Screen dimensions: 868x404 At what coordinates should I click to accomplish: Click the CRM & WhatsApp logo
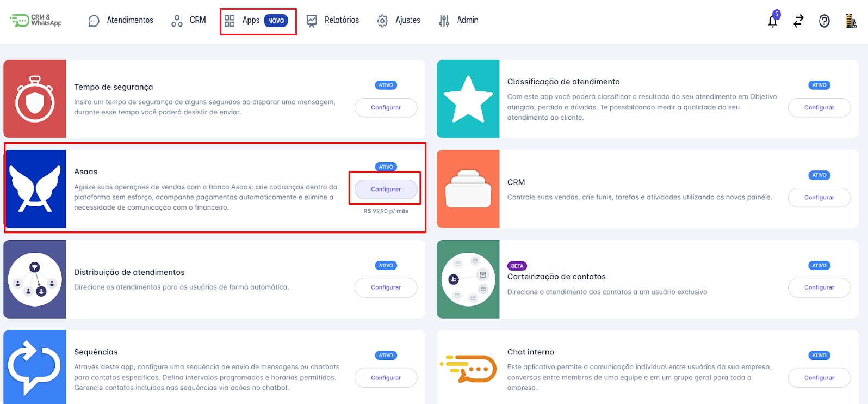(x=36, y=20)
